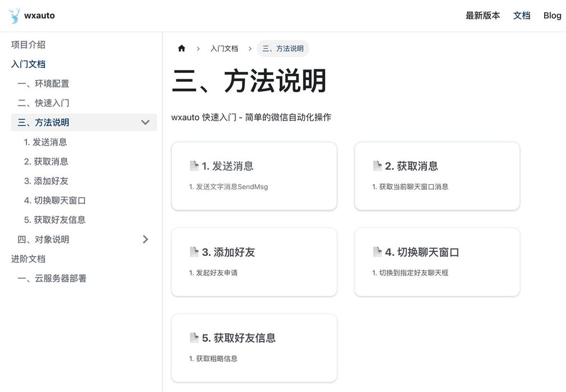
Task: Open sidebar sub-item 3. 添加好友
Action: tap(46, 181)
